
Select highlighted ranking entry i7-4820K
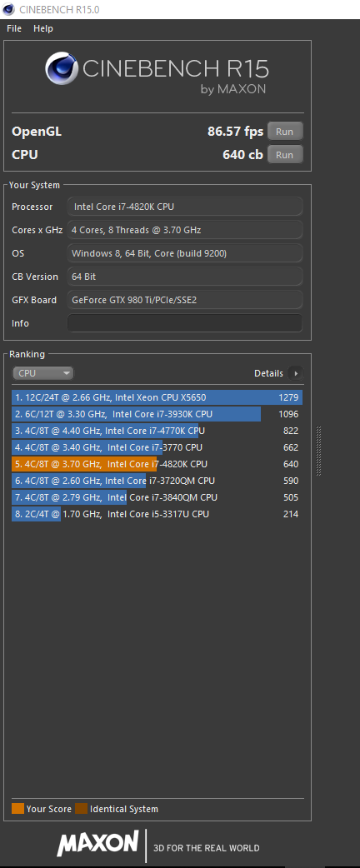157,464
